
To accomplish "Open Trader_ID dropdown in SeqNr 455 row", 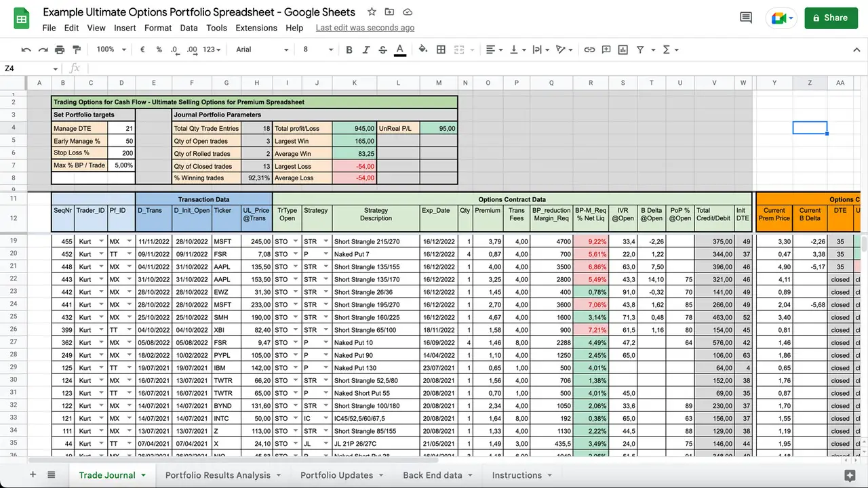I will 102,241.
